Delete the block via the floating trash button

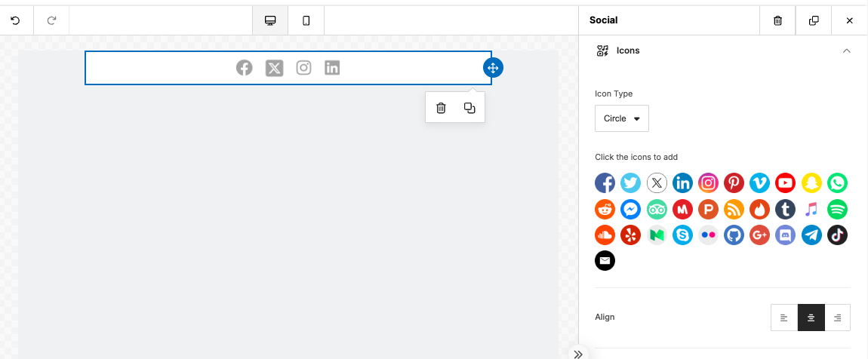pyautogui.click(x=441, y=108)
